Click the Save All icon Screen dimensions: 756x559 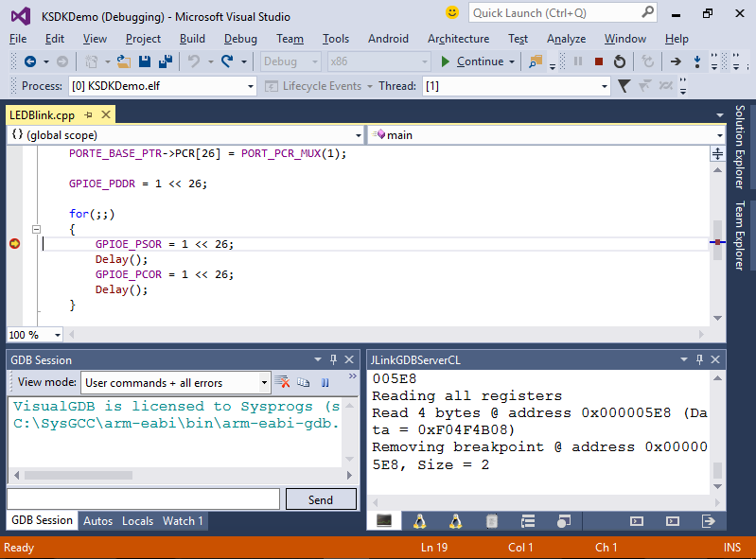(x=166, y=61)
